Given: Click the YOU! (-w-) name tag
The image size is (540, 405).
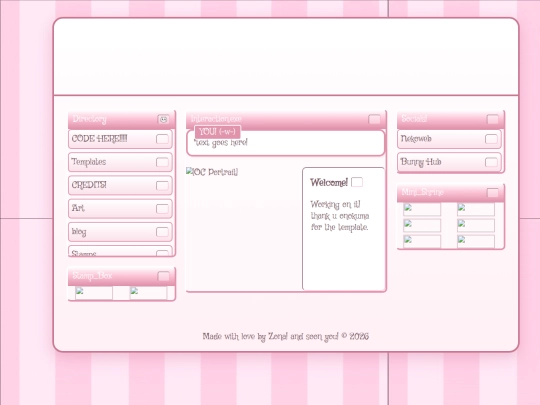Looking at the screenshot, I should coord(217,132).
